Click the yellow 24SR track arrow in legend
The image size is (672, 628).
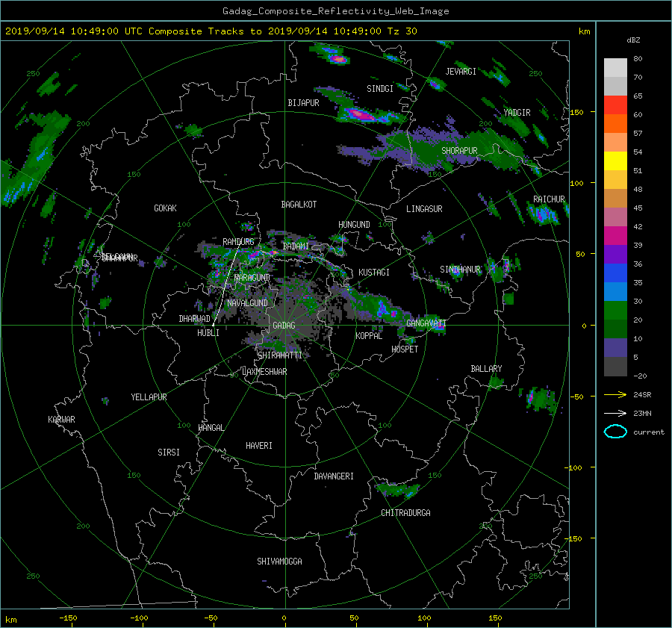coord(615,394)
